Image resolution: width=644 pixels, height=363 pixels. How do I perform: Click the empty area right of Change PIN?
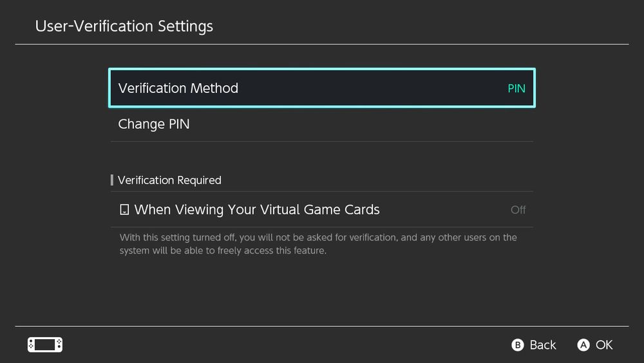361,124
